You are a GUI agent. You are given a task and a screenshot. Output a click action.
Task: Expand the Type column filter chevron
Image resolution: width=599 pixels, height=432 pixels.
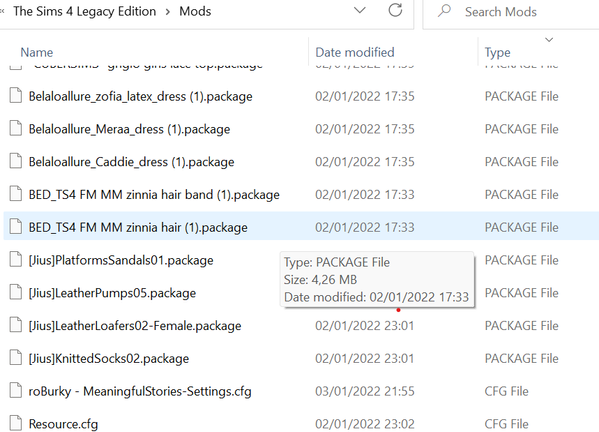click(x=549, y=40)
